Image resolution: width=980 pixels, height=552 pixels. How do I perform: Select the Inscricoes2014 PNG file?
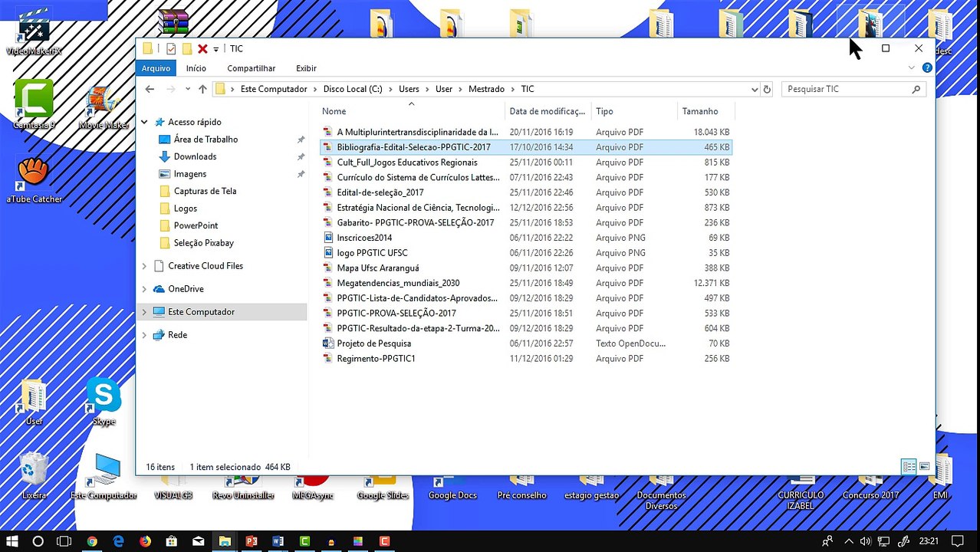(x=364, y=238)
